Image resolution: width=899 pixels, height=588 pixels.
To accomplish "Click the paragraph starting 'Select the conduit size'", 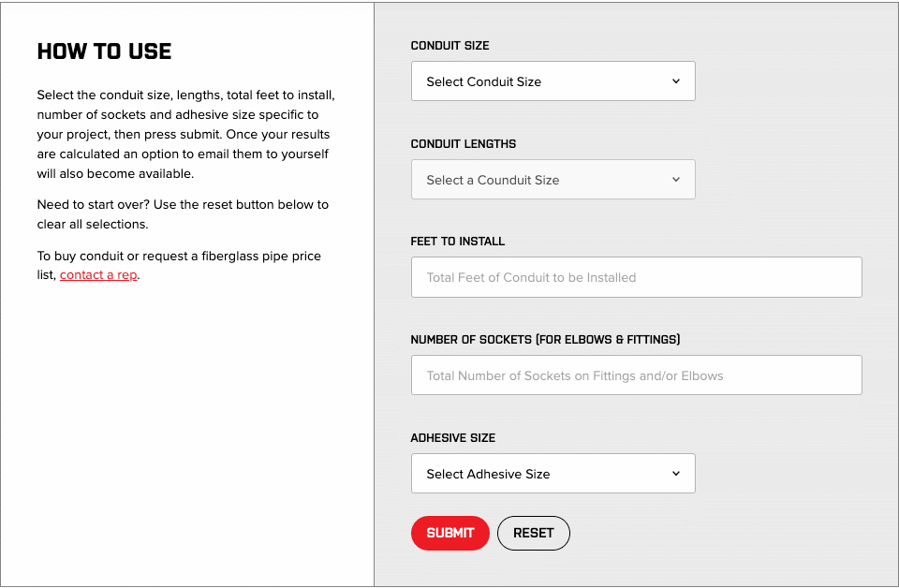I will coord(185,135).
